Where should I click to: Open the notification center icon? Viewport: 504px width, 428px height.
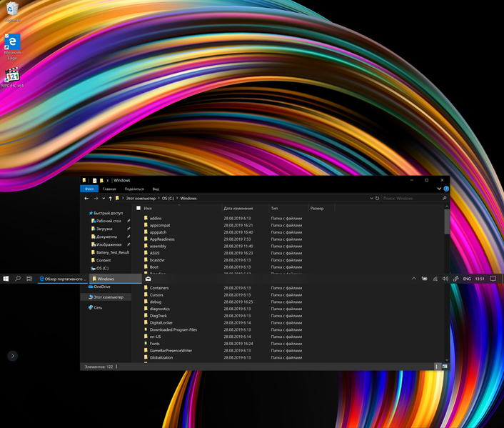click(493, 279)
